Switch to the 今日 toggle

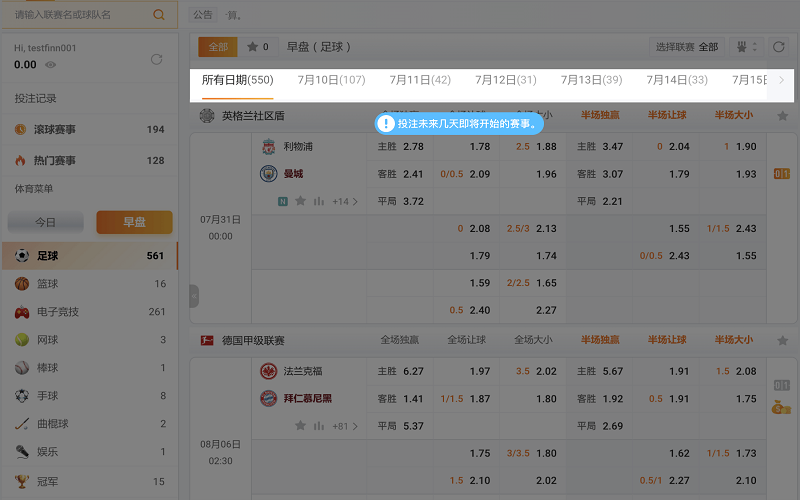(45, 222)
